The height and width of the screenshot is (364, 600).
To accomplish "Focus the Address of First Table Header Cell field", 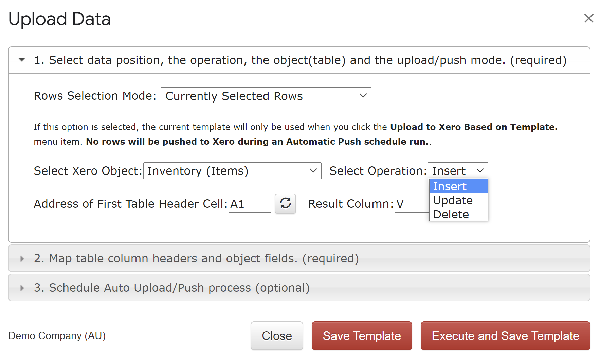I will (250, 204).
